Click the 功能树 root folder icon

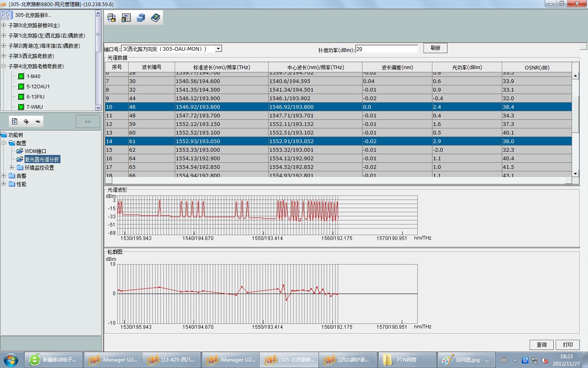click(4, 135)
